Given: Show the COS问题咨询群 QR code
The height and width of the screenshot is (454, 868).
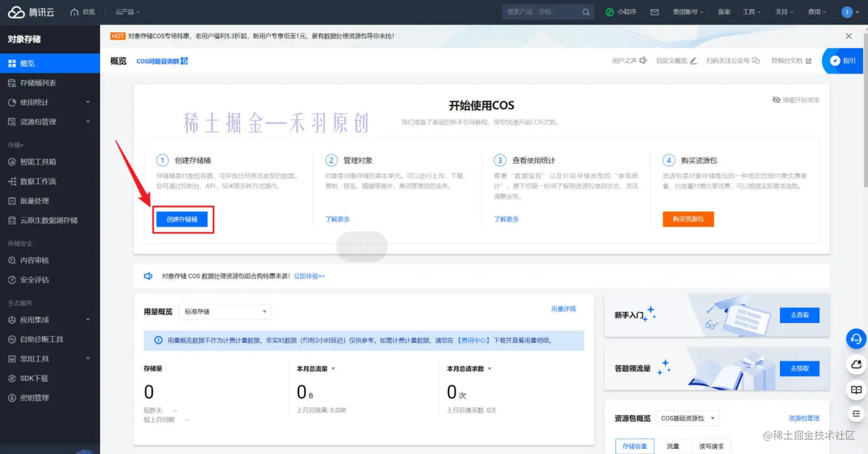Looking at the screenshot, I should (x=184, y=61).
